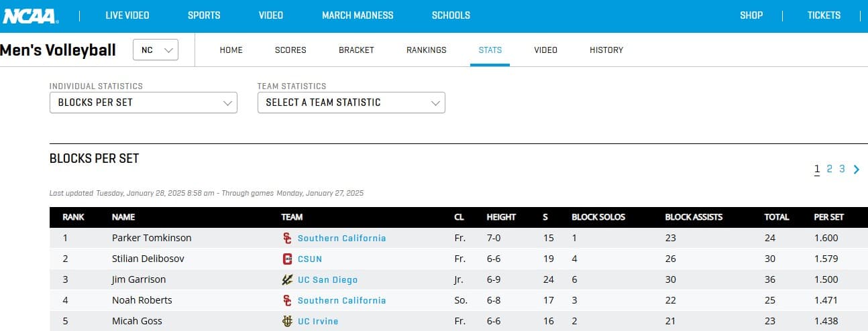
Task: Go to next page using arrow icon
Action: 857,170
